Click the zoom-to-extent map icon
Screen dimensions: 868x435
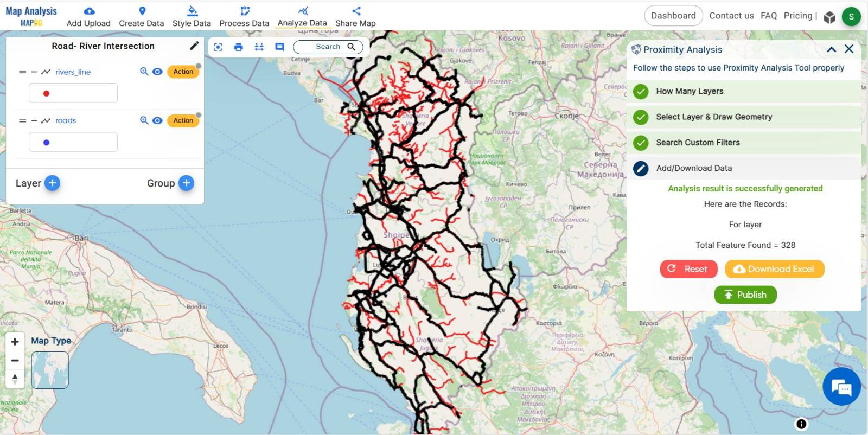(218, 47)
